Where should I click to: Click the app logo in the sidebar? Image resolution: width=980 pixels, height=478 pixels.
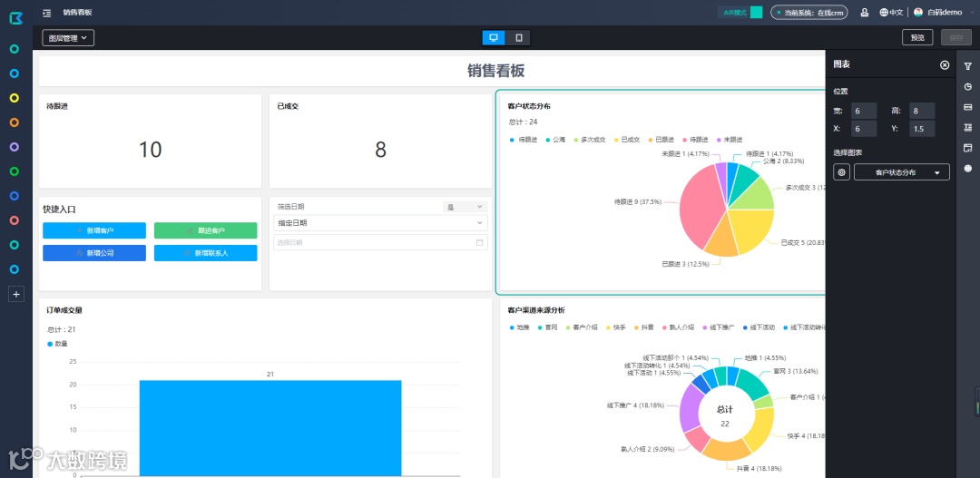15,18
